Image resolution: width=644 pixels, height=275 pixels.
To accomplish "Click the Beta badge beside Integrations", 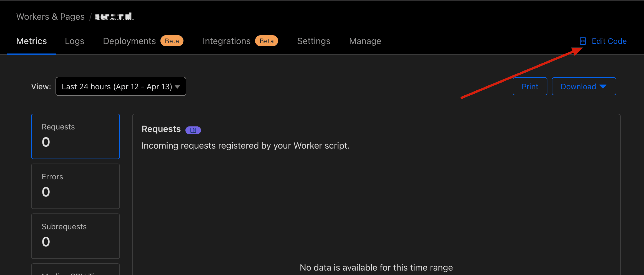I will coord(266,41).
